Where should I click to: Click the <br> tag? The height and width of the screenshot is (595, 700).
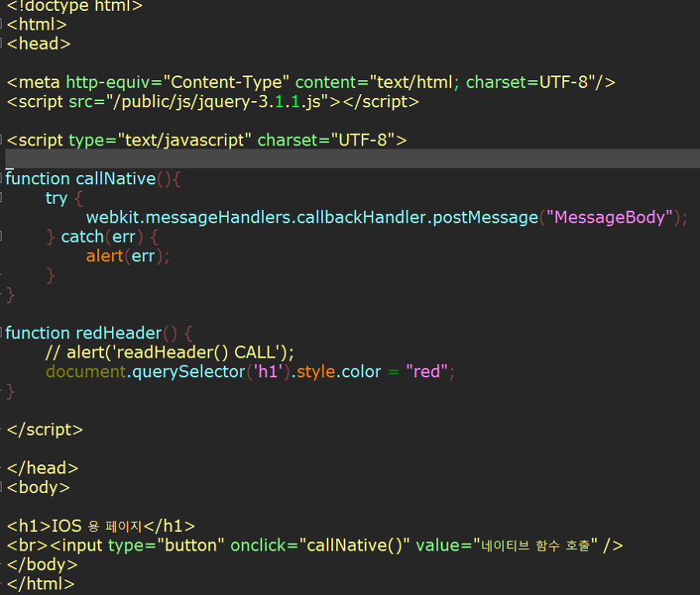point(27,545)
